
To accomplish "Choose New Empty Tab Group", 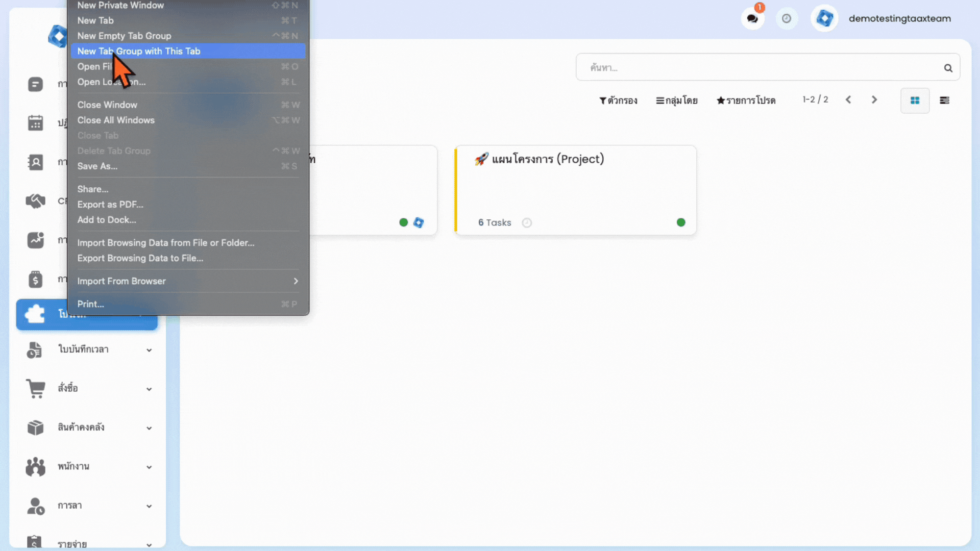I will [188, 36].
